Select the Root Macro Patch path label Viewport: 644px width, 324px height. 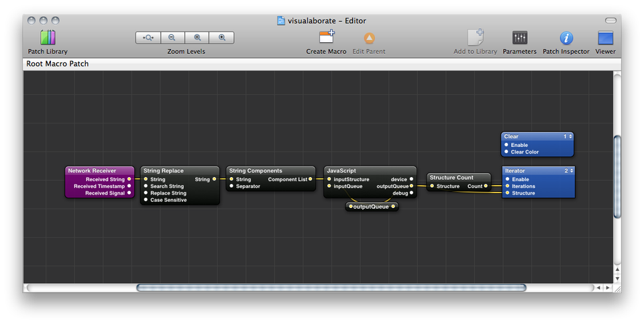click(x=58, y=64)
